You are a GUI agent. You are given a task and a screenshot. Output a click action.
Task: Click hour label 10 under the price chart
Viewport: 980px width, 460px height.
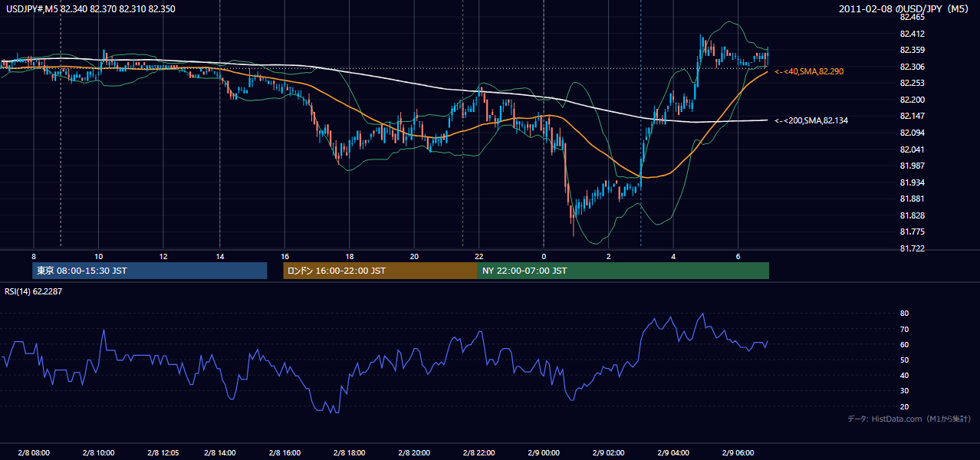[99, 256]
